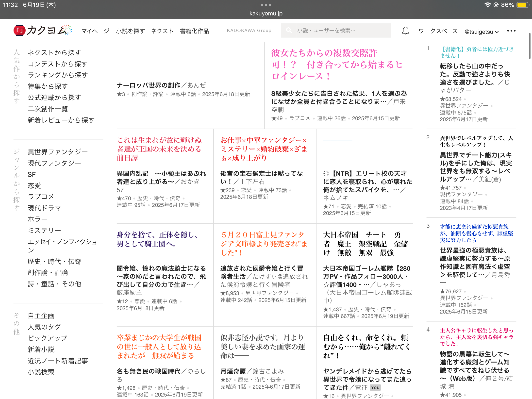Tap the kakuyomu.jp address bar
The width and height of the screenshot is (532, 399).
266,13
